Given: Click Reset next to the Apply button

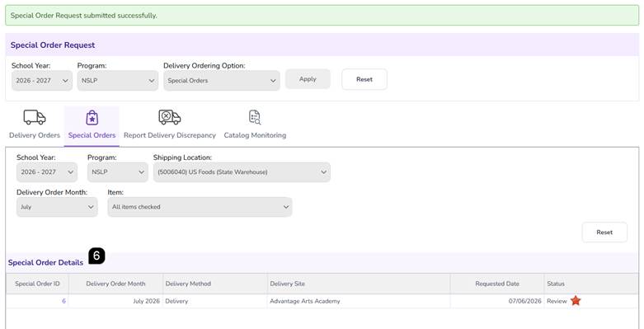Looking at the screenshot, I should coord(364,79).
